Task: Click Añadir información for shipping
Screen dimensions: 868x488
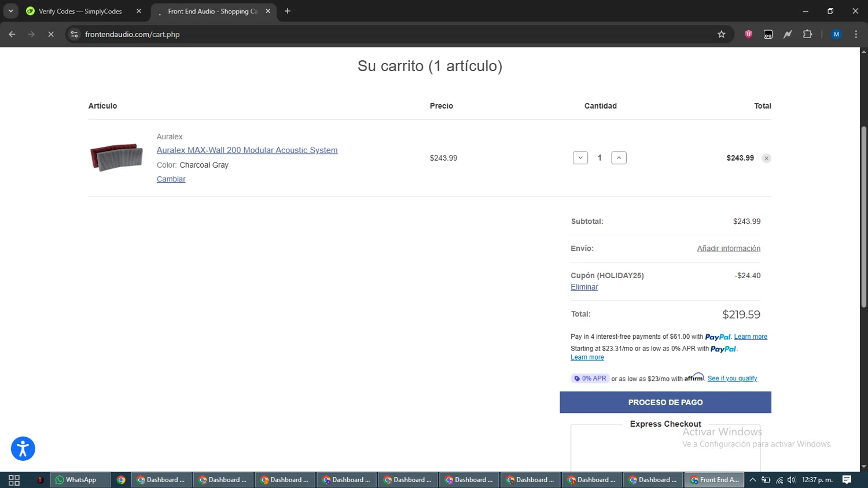Action: tap(729, 248)
